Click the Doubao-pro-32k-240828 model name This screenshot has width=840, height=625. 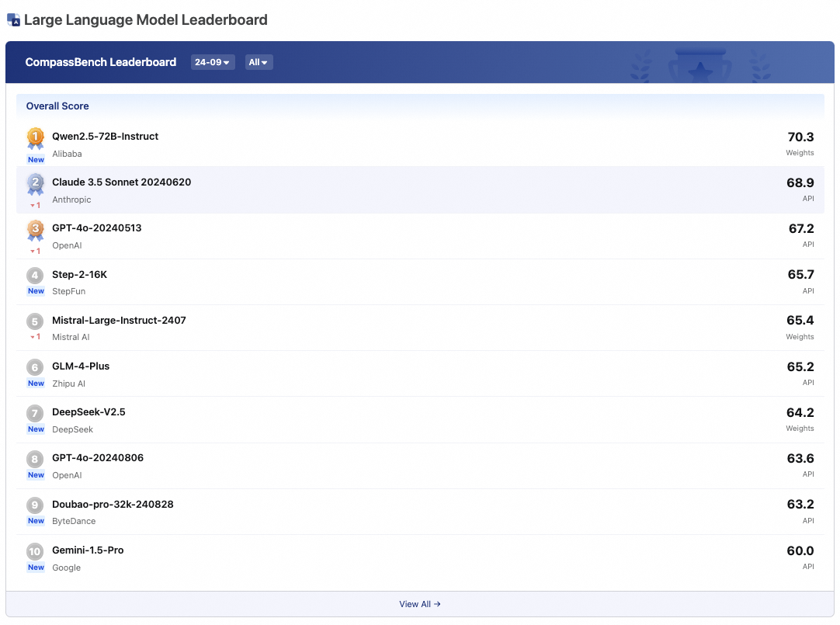pyautogui.click(x=113, y=505)
